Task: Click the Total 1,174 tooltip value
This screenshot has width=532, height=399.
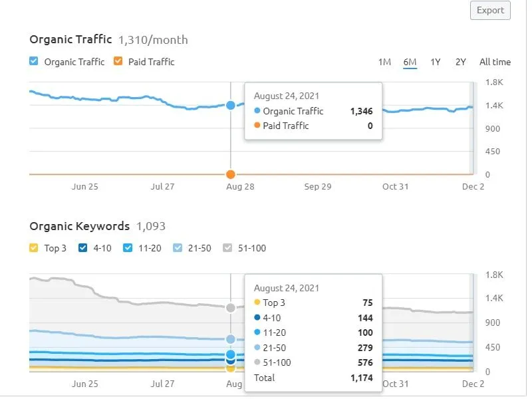Action: pyautogui.click(x=361, y=378)
